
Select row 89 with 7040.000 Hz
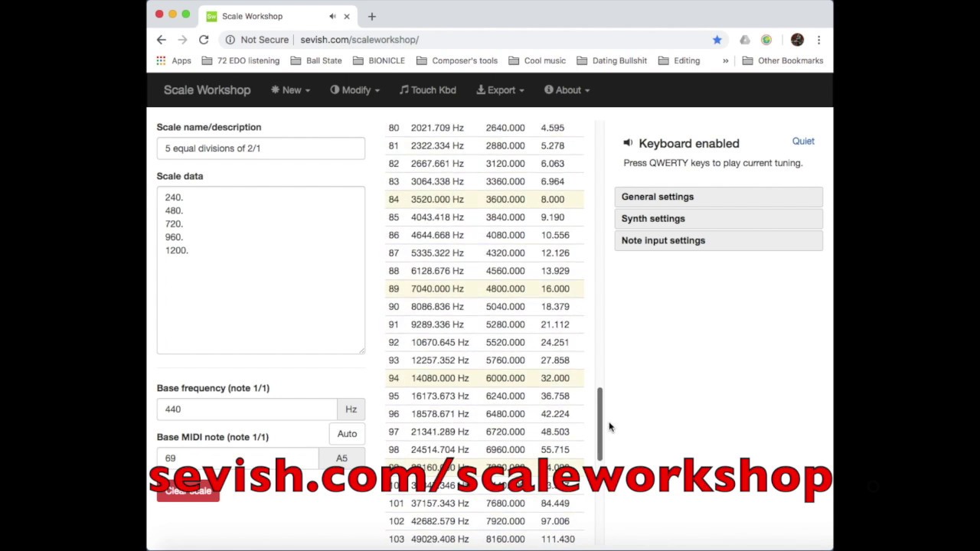484,289
